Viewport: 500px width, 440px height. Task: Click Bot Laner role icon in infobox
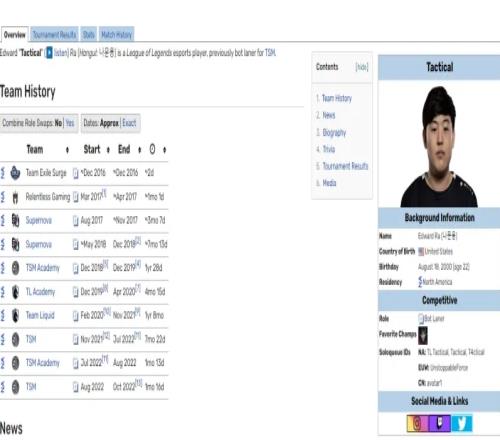tap(421, 319)
